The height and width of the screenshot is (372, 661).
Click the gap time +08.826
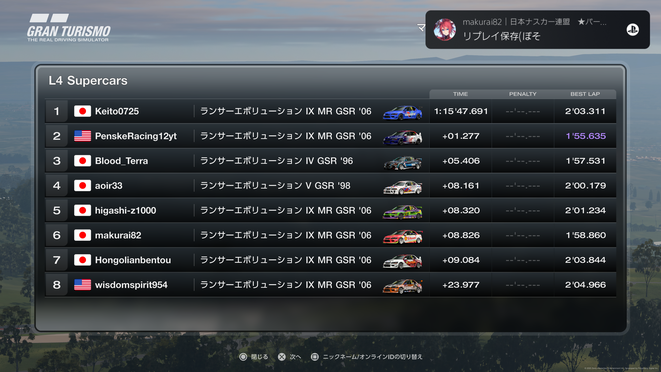pos(461,235)
